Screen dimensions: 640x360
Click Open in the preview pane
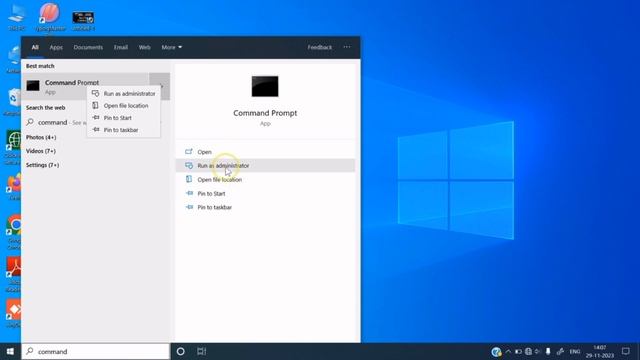(x=265, y=152)
